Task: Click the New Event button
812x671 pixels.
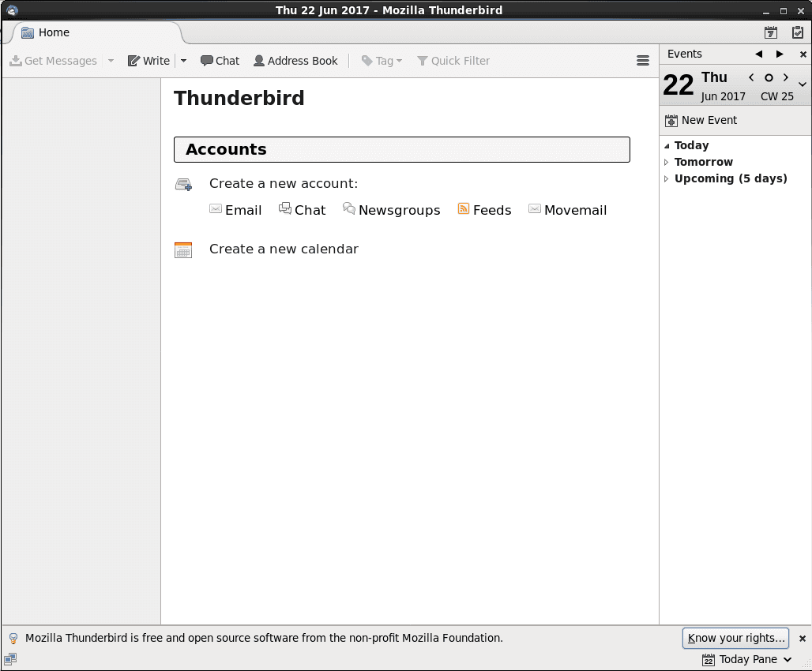Action: pos(701,120)
